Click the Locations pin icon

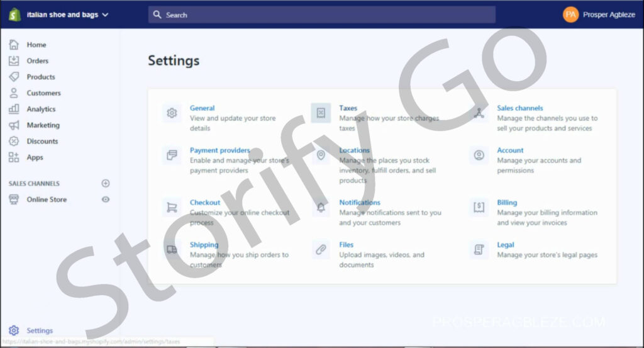pyautogui.click(x=321, y=155)
